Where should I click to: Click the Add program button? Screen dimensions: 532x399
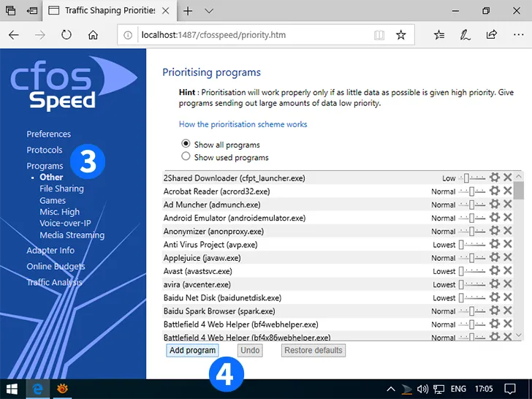tap(192, 350)
